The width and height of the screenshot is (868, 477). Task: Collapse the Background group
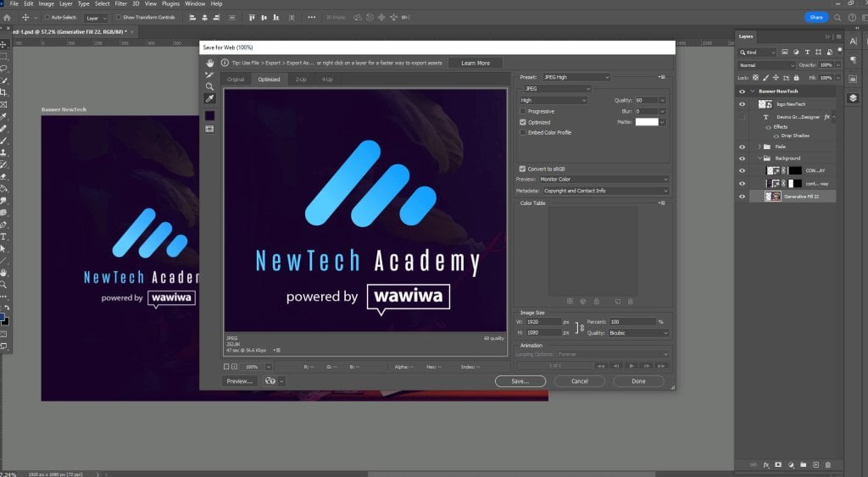(x=759, y=158)
